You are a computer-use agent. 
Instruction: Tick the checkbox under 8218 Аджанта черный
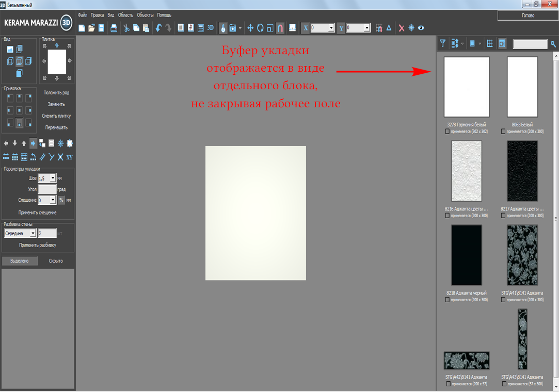[x=448, y=300]
